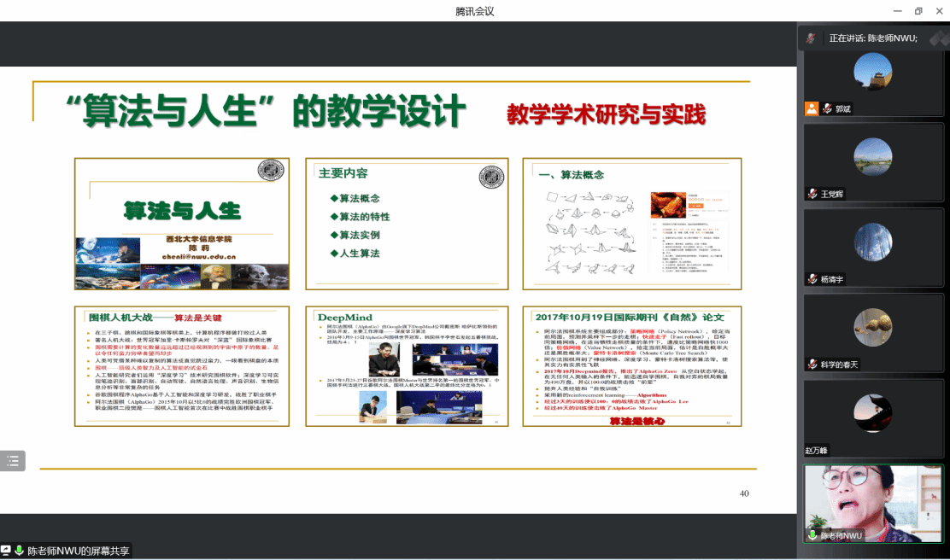
Task: Select 赵万峰's participant tile
Action: click(x=872, y=417)
